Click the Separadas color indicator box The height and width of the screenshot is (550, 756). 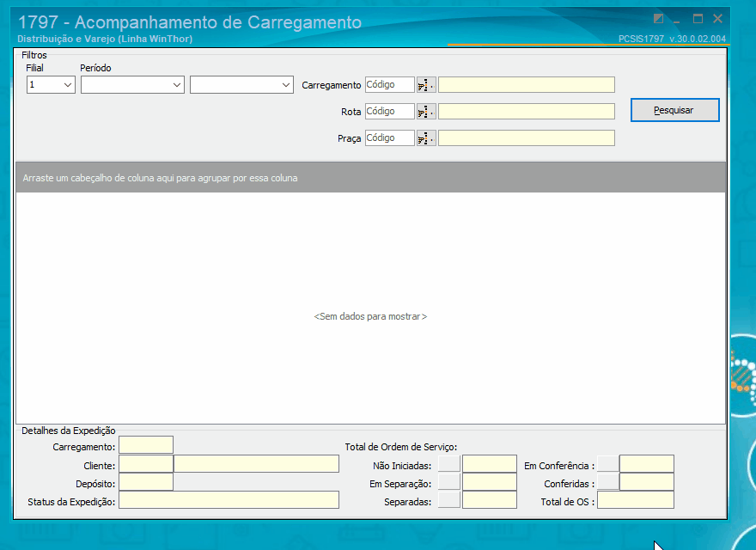pos(448,500)
